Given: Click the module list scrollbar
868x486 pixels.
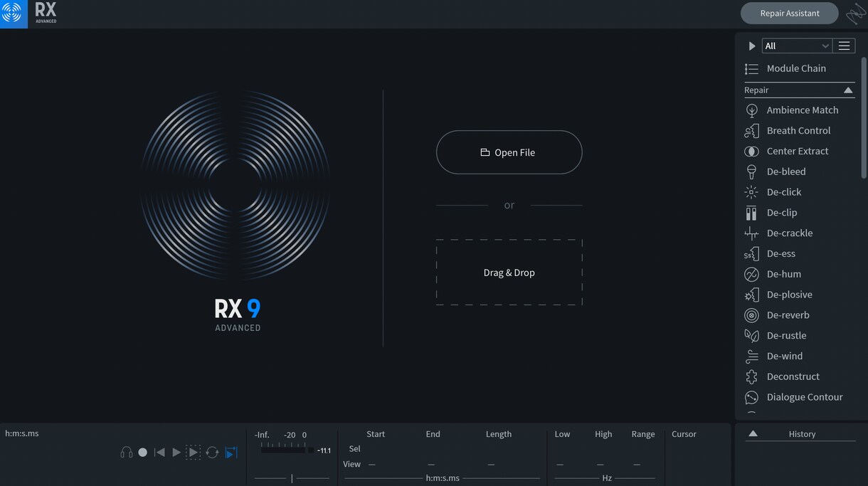Looking at the screenshot, I should (x=864, y=117).
